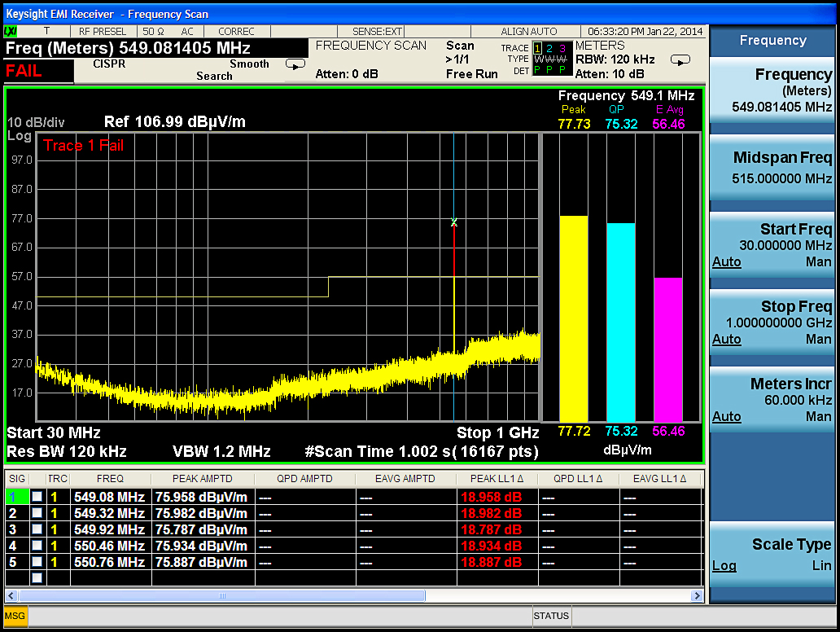Toggle Start Freq Auto/Man softkey
The width and height of the screenshot is (840, 632).
[772, 246]
